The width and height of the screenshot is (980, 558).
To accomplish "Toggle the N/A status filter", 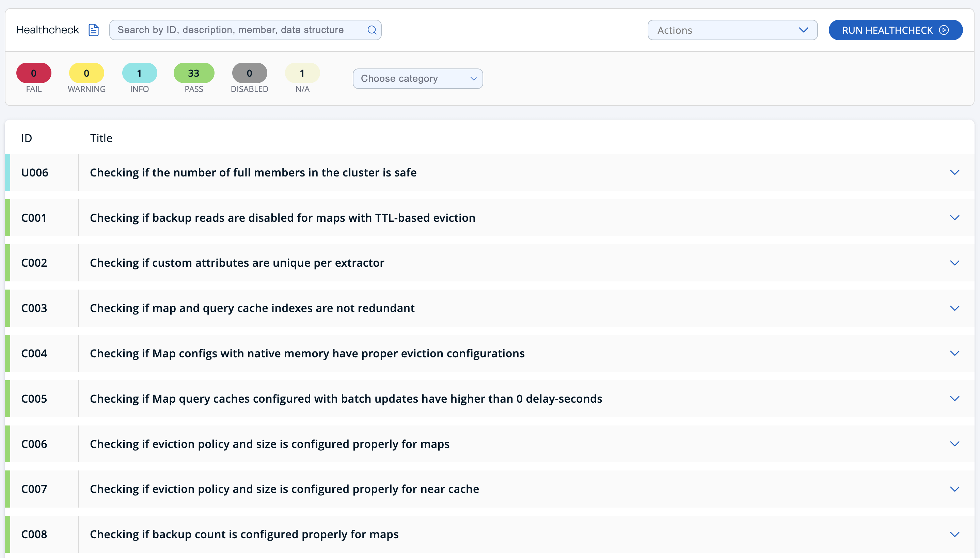I will (x=302, y=73).
